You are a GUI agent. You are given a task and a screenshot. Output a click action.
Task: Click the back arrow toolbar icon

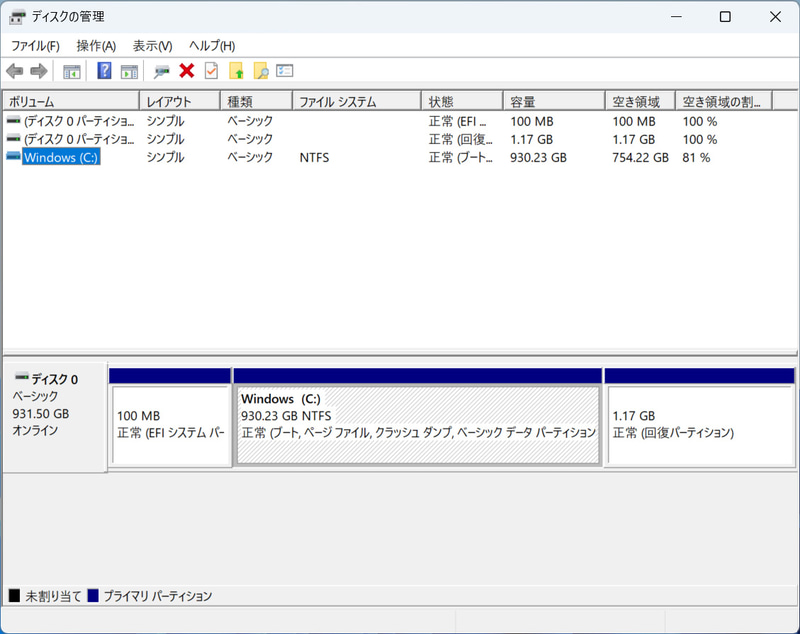pyautogui.click(x=15, y=71)
